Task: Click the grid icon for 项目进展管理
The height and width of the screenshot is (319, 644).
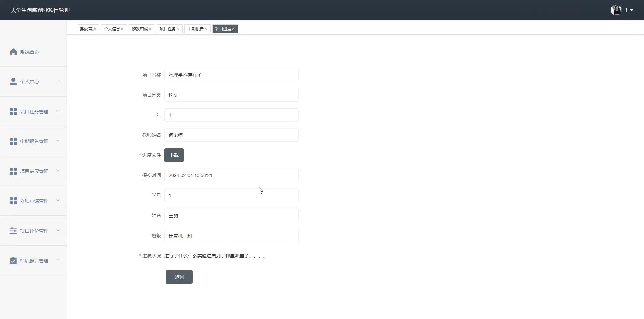Action: point(13,171)
